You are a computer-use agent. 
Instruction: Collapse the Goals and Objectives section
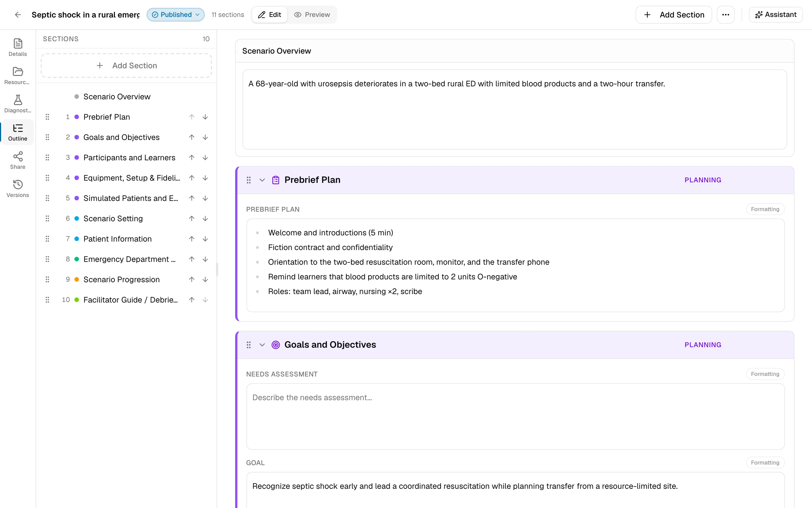pos(262,345)
